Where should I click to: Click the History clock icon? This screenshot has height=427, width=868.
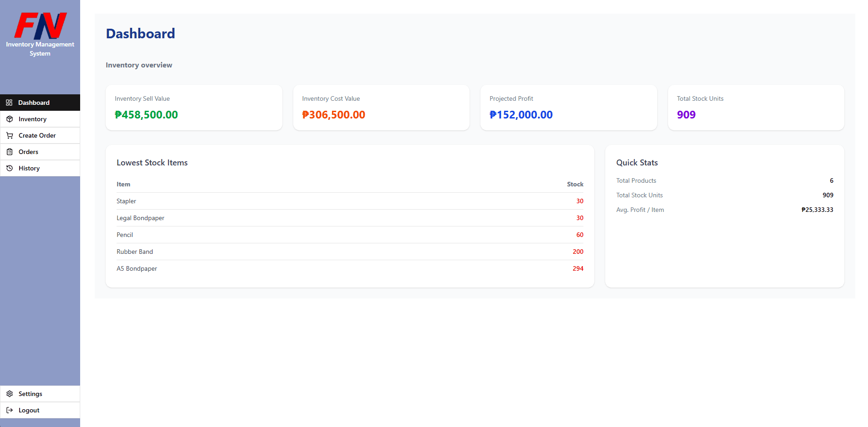coord(10,168)
